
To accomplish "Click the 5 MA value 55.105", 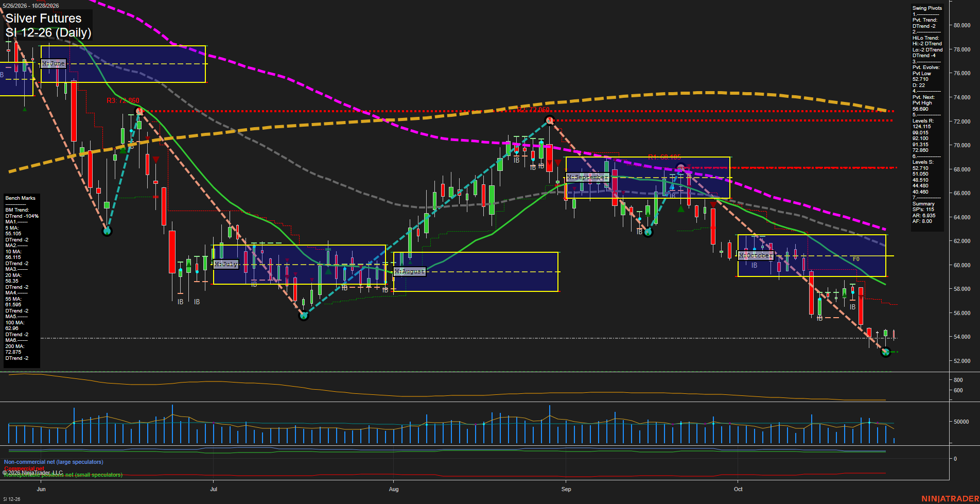I will pyautogui.click(x=13, y=234).
